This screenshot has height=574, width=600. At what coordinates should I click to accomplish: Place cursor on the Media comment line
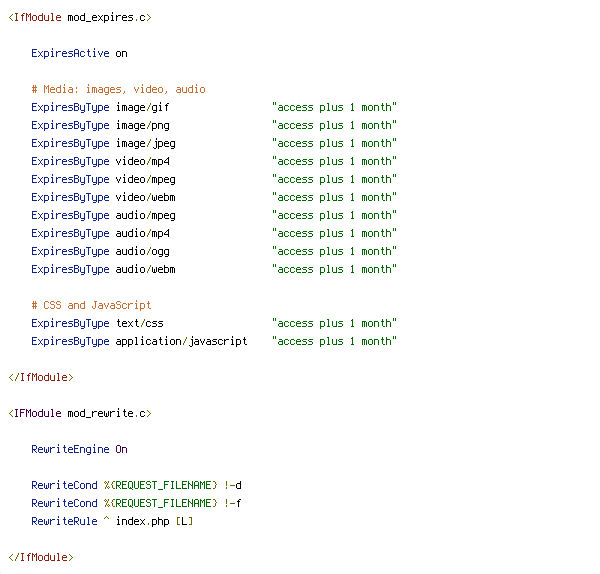pyautogui.click(x=119, y=90)
